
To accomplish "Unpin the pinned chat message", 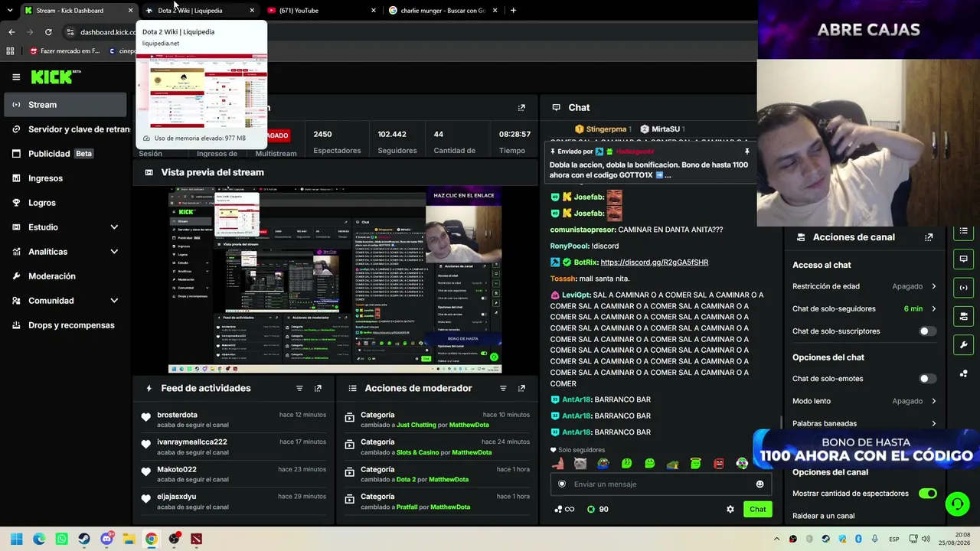I will tap(746, 152).
